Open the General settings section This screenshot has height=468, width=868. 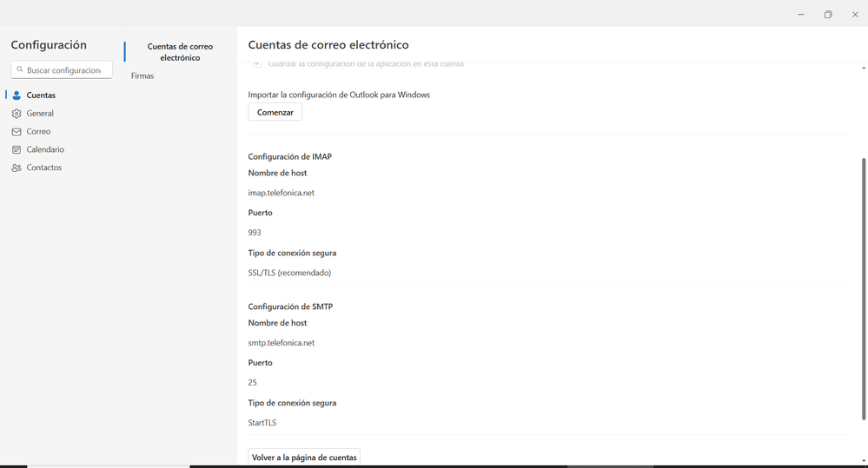33,114
